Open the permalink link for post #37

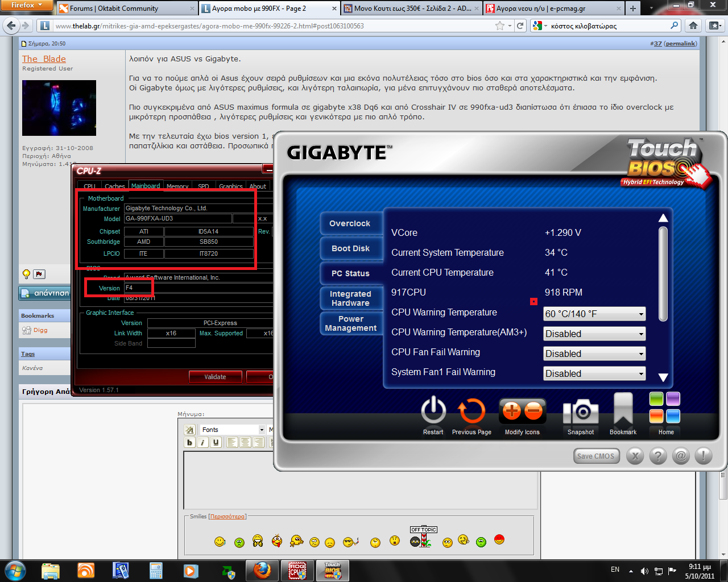click(680, 44)
